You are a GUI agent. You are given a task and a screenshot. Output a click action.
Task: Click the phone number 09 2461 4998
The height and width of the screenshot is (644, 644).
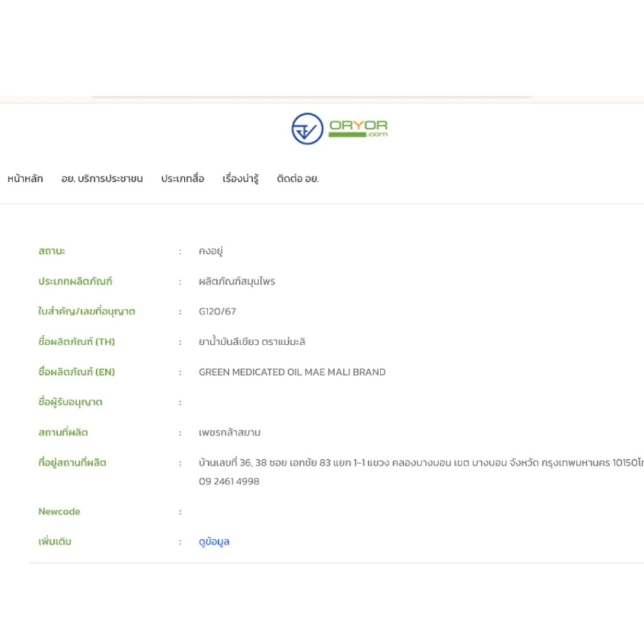(x=229, y=481)
